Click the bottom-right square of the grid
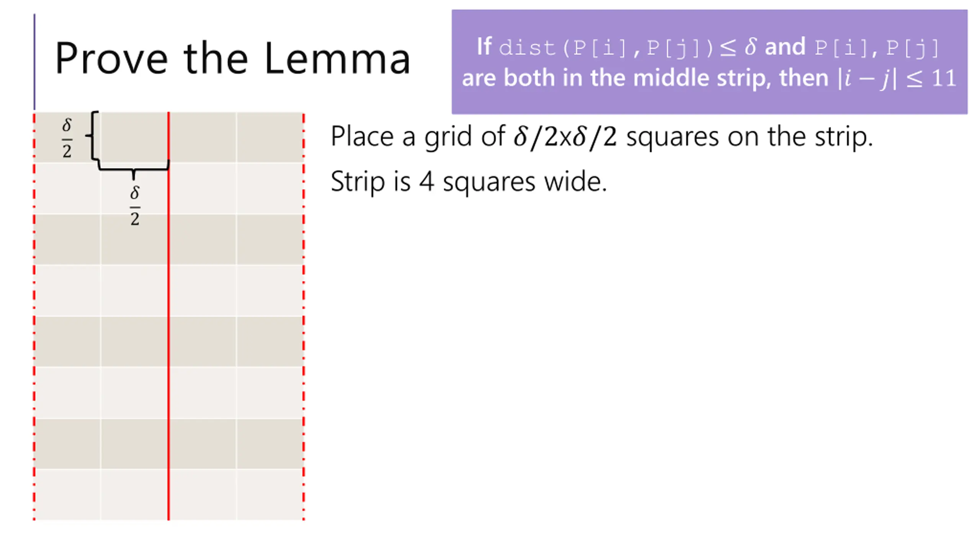Image resolution: width=980 pixels, height=551 pixels. pyautogui.click(x=270, y=495)
